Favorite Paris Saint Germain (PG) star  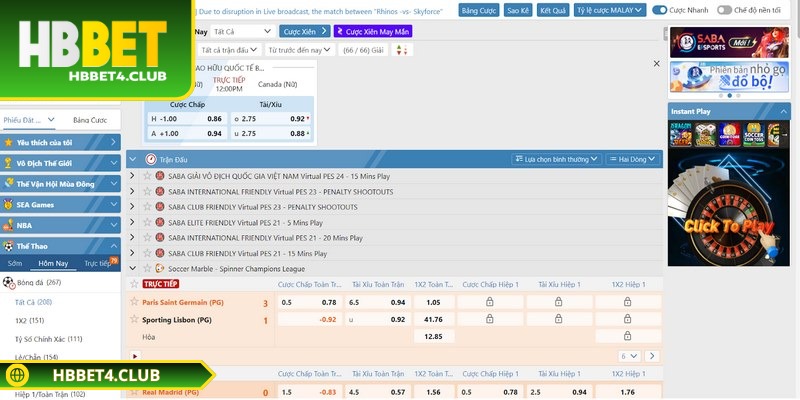[134, 302]
